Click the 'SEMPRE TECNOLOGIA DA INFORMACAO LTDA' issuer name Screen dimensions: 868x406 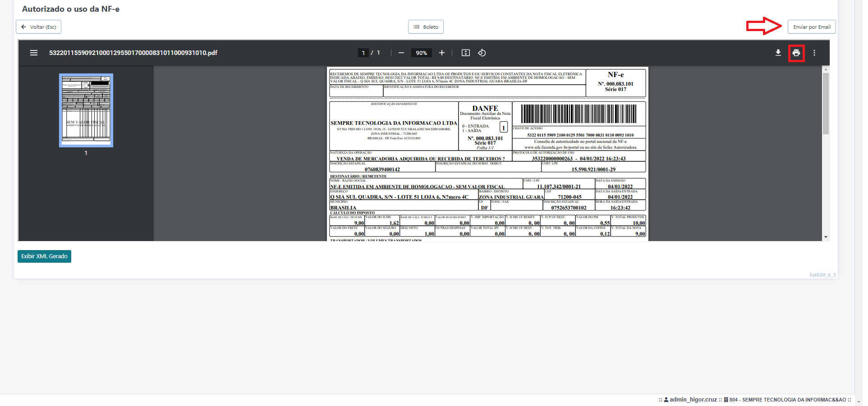[394, 123]
